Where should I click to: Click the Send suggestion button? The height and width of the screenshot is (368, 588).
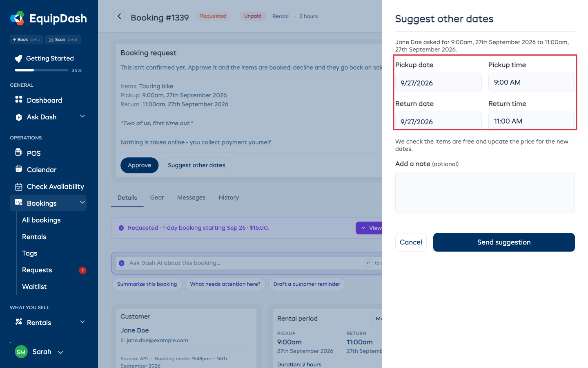pyautogui.click(x=504, y=242)
